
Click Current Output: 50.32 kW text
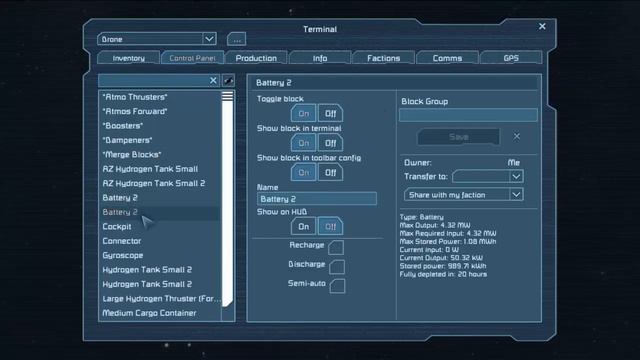click(441, 258)
